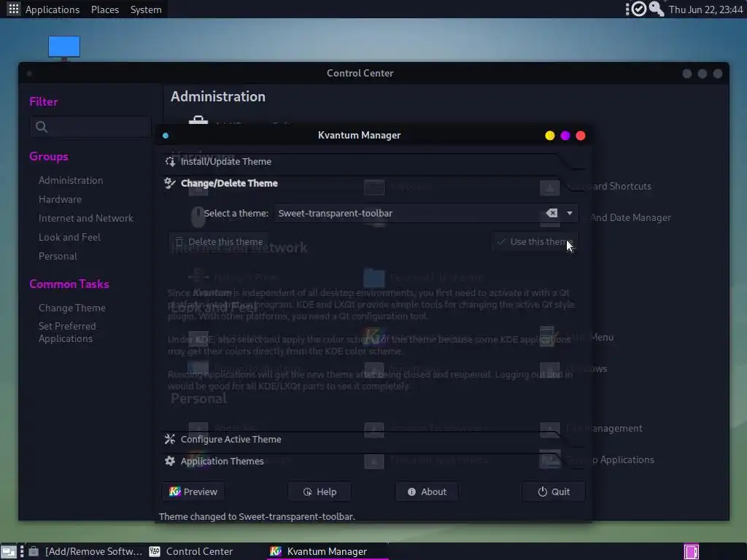Click the workspace switcher in bottom right
The image size is (747, 560).
pyautogui.click(x=692, y=552)
